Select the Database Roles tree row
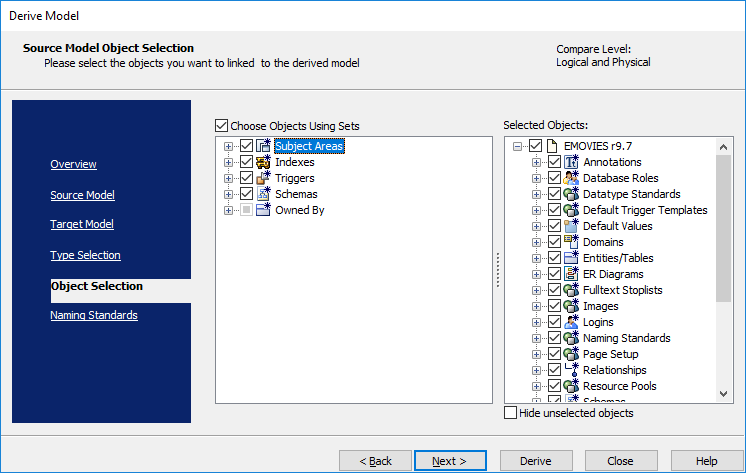The width and height of the screenshot is (746, 473). pos(621,178)
